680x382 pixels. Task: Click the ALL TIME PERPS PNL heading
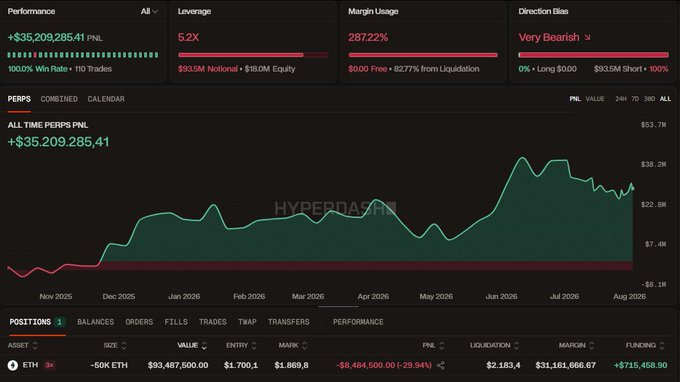48,125
